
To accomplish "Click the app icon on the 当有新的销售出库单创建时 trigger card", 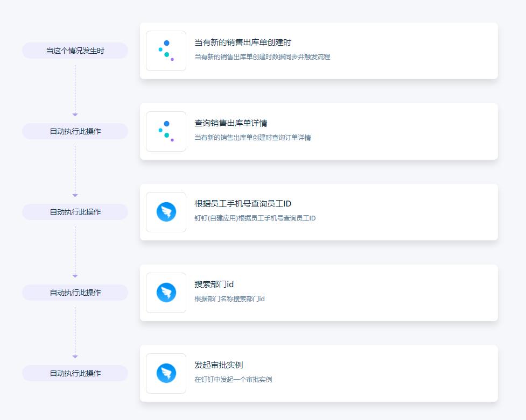I will click(166, 51).
